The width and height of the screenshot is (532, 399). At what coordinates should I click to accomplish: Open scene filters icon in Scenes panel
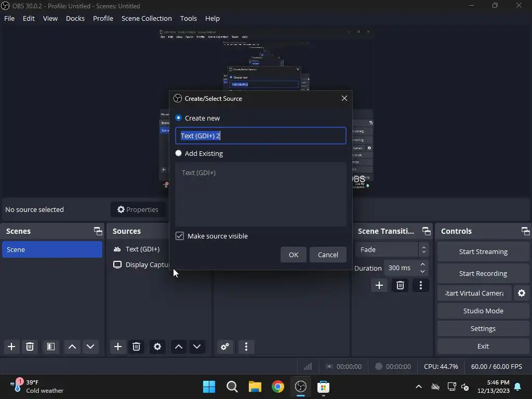click(x=51, y=347)
